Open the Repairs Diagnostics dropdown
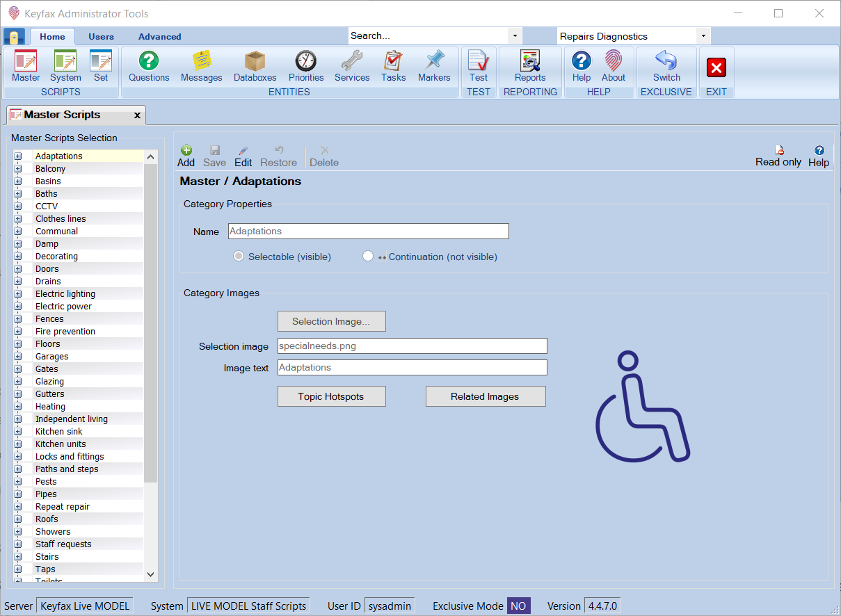Screen dimensions: 841x616 click(703, 36)
